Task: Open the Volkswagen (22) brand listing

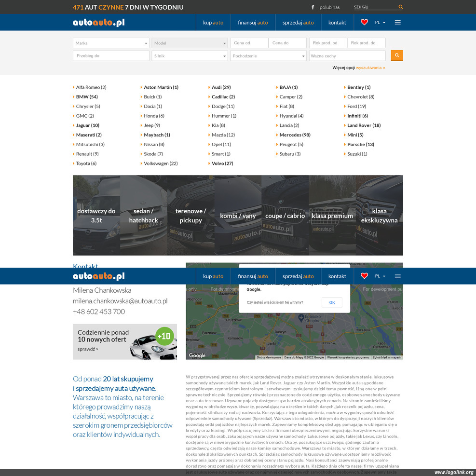Action: pyautogui.click(x=161, y=163)
